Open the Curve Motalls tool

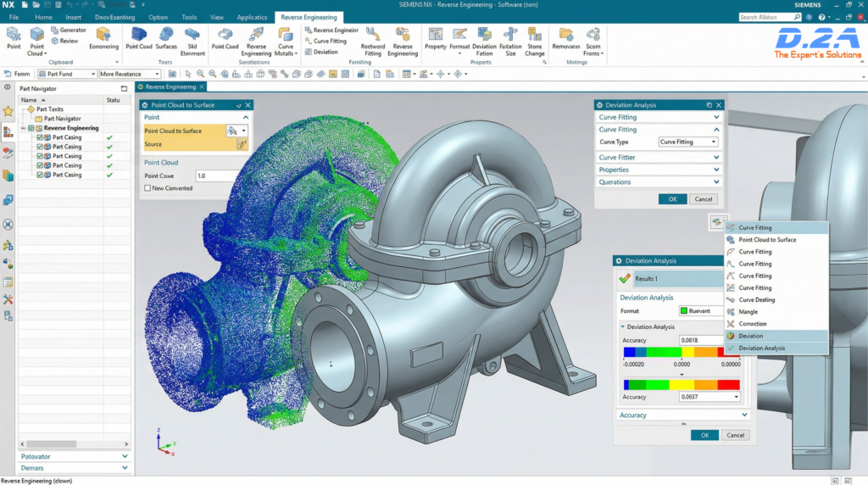point(286,42)
